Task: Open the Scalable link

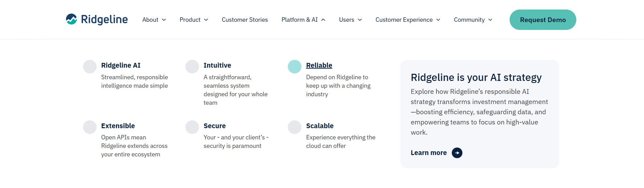Action: click(x=320, y=126)
